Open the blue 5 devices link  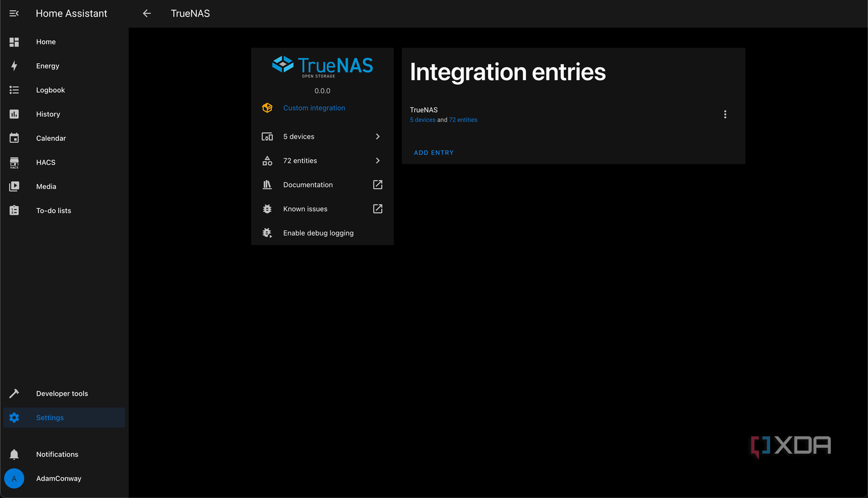423,120
